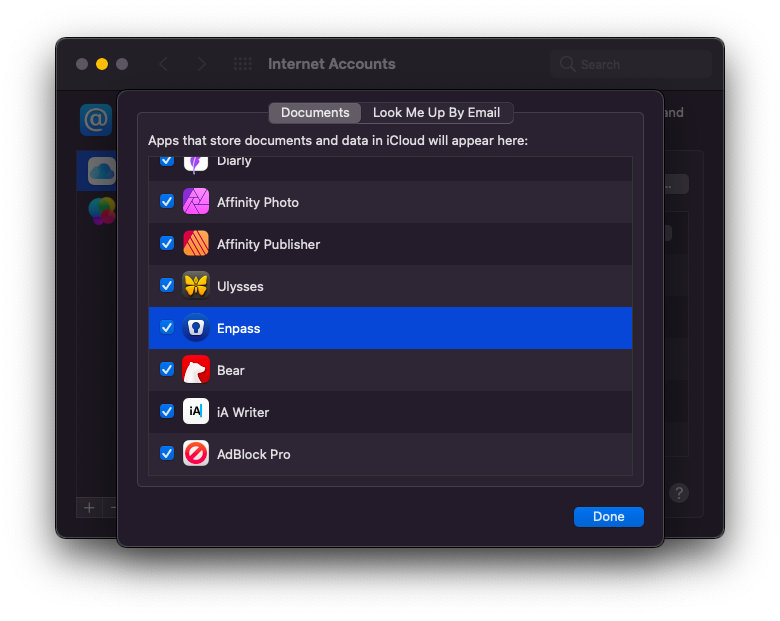
Task: Uncheck the Ulysses checkbox
Action: point(167,286)
